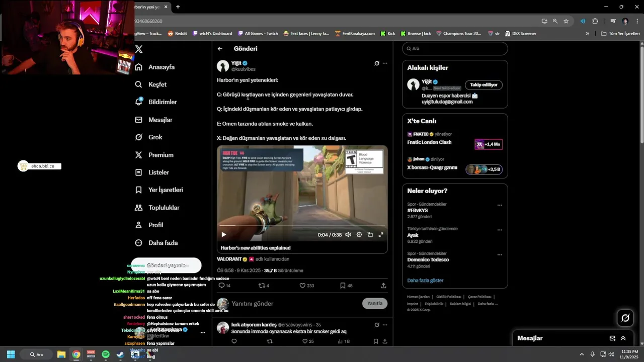Go back with the Gönderi arrow
Viewport: 644px width, 362px height.
pos(220,49)
